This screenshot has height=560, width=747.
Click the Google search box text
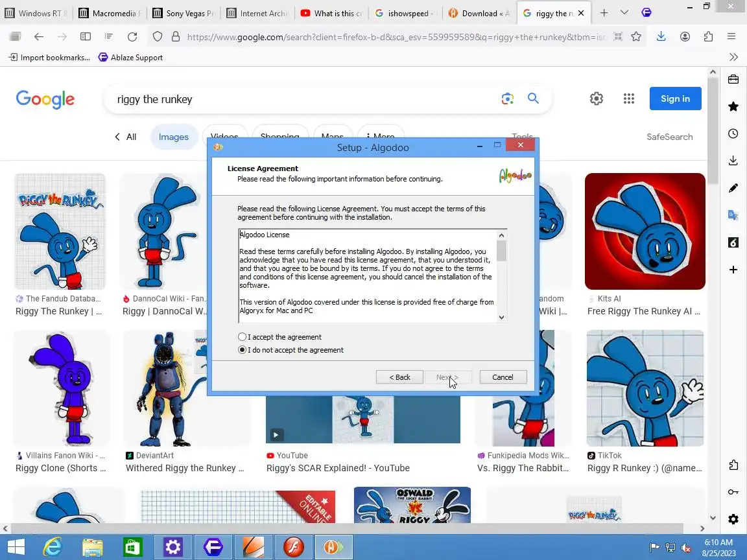pos(155,99)
